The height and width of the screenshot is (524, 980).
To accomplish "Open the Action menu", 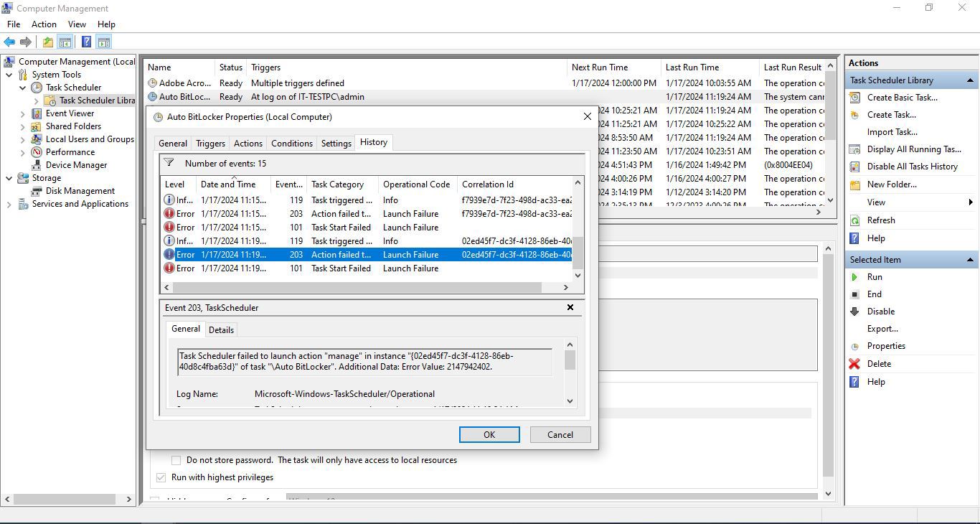I will click(x=44, y=24).
